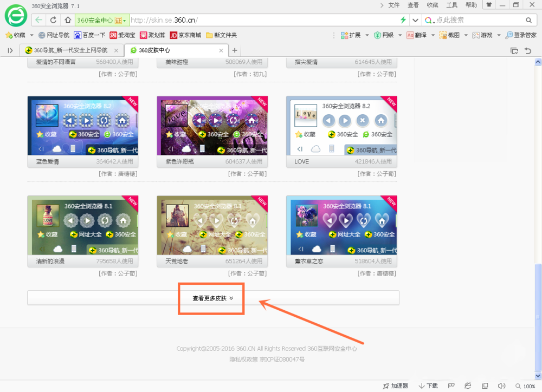
Task: Open the 帮助 menu
Action: pyautogui.click(x=471, y=5)
